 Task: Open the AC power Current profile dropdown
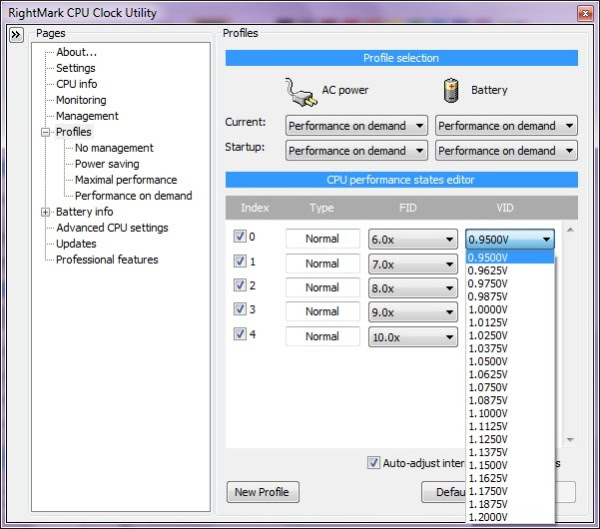pyautogui.click(x=356, y=126)
